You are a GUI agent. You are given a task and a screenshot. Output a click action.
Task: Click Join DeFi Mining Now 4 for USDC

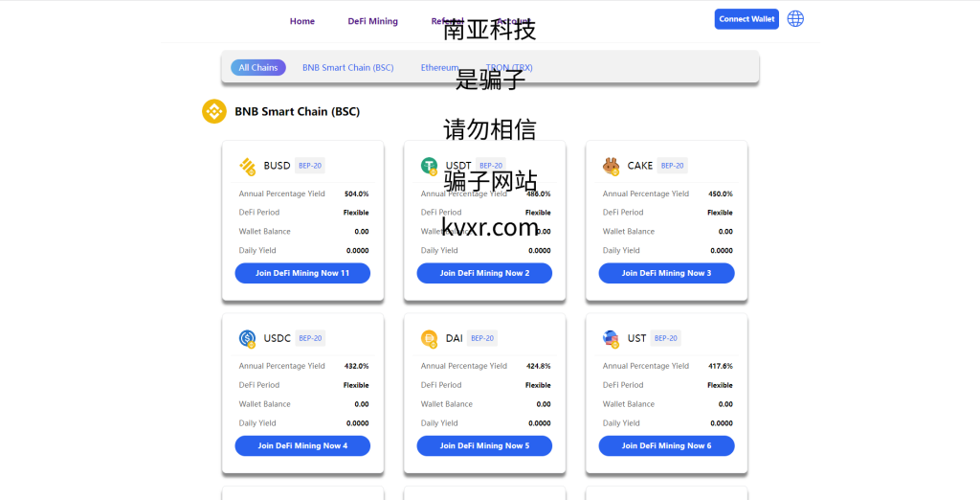point(302,446)
